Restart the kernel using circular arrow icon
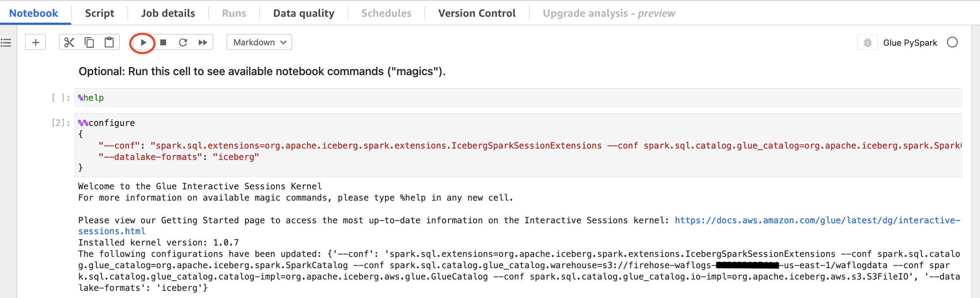Image resolution: width=980 pixels, height=298 pixels. click(x=183, y=42)
